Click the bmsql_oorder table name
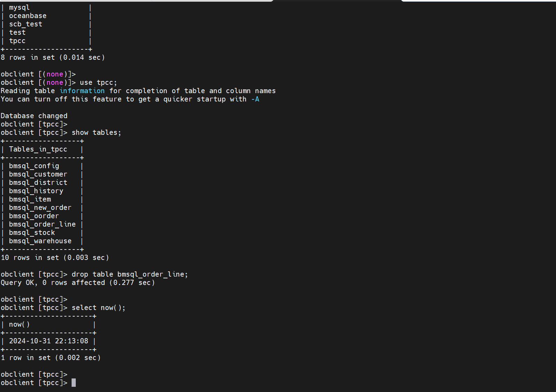Viewport: 556px width, 392px height. tap(34, 216)
